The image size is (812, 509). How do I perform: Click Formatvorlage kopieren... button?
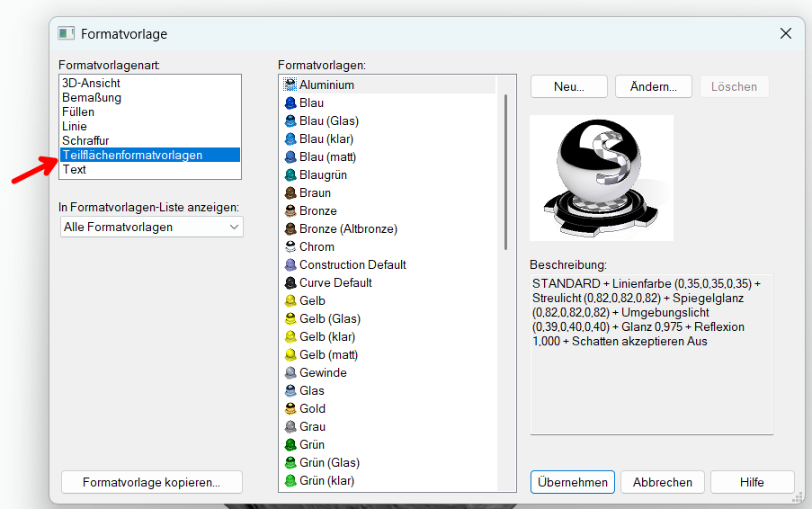click(x=152, y=482)
